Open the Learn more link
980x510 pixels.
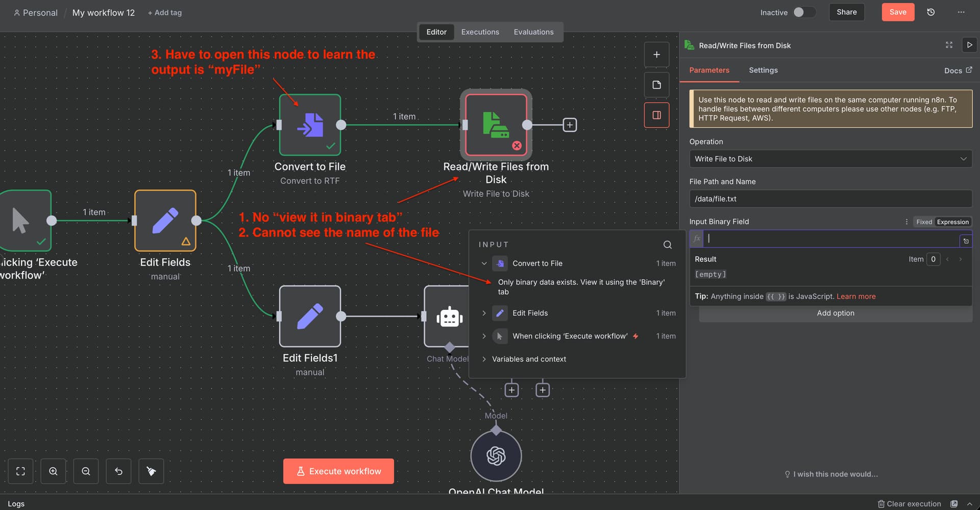tap(855, 297)
